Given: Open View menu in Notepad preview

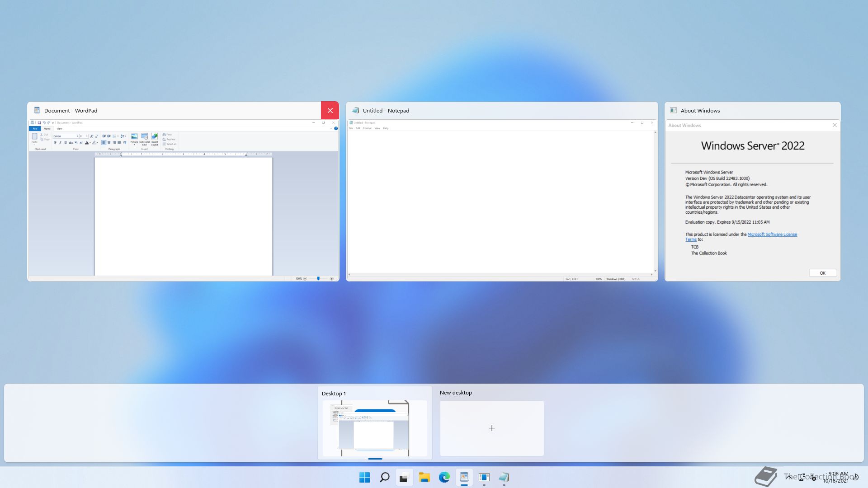Looking at the screenshot, I should tap(377, 128).
